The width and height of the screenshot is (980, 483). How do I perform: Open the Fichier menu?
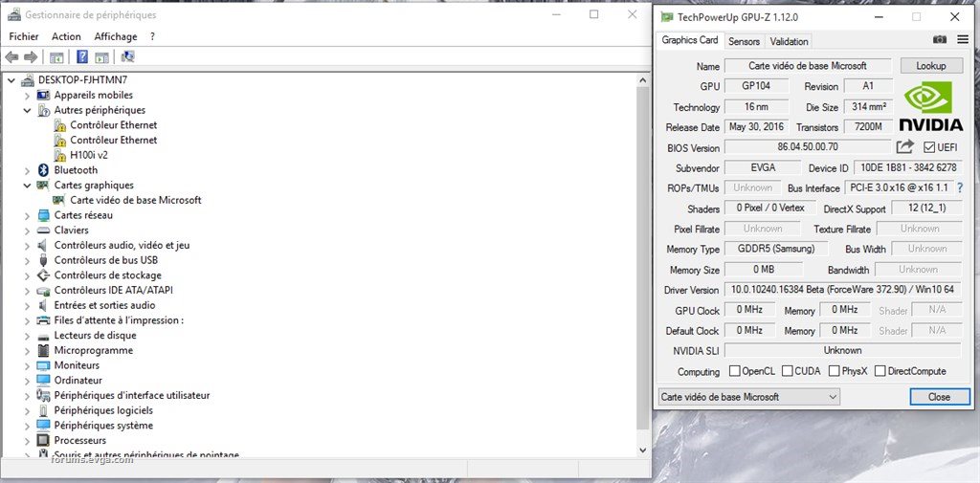24,36
